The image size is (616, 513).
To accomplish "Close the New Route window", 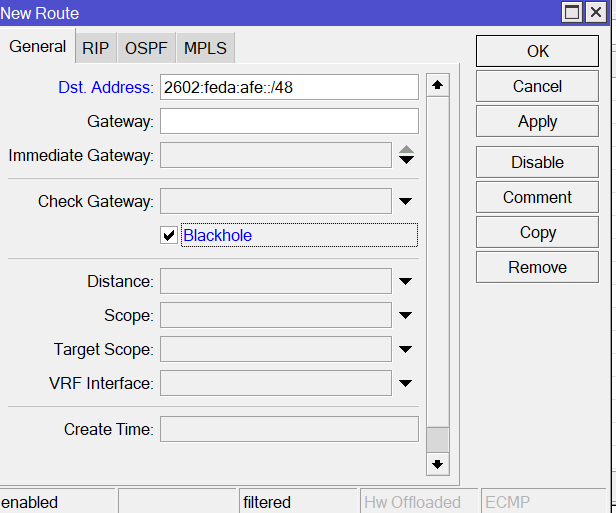I will (596, 13).
